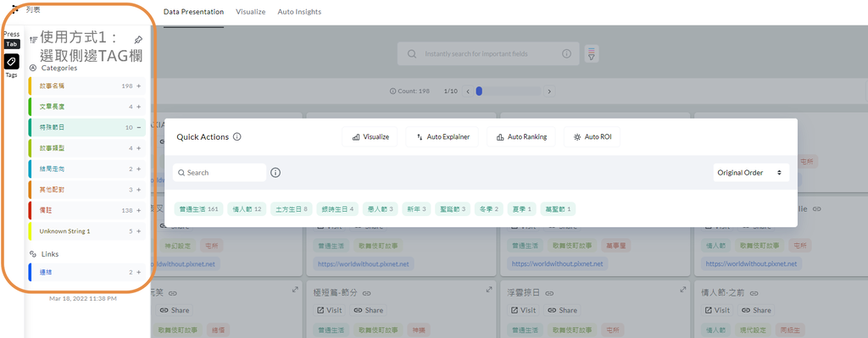Click the app logo at top left

point(15,9)
